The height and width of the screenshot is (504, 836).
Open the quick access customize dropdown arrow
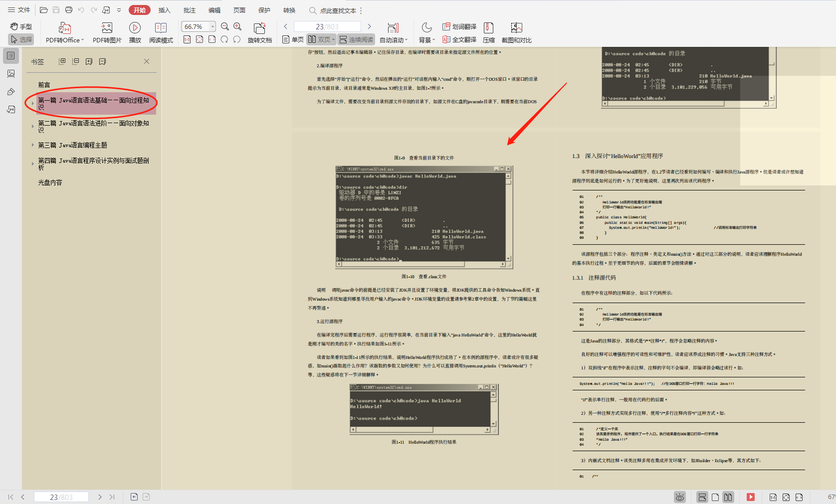click(x=119, y=10)
